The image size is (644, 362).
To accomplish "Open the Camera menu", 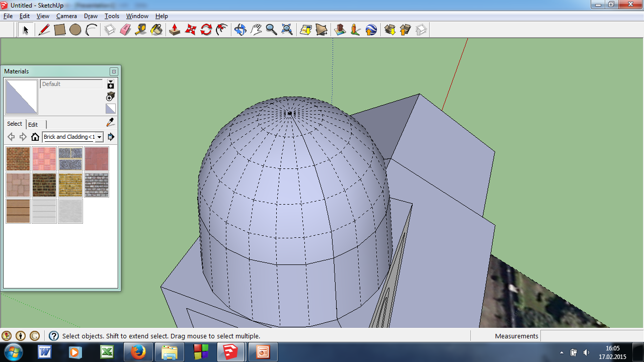I will tap(66, 16).
